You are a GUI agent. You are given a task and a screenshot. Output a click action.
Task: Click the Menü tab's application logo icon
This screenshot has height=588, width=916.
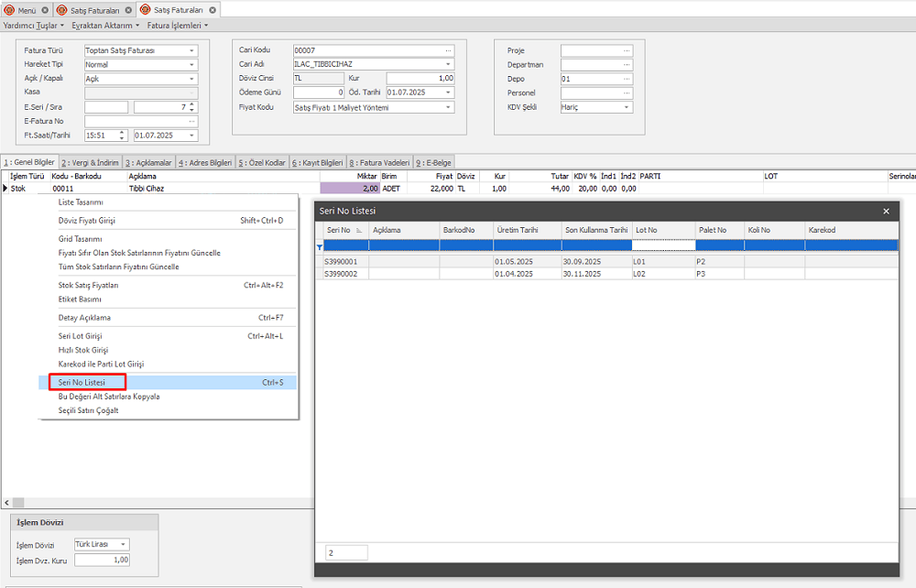pyautogui.click(x=10, y=10)
